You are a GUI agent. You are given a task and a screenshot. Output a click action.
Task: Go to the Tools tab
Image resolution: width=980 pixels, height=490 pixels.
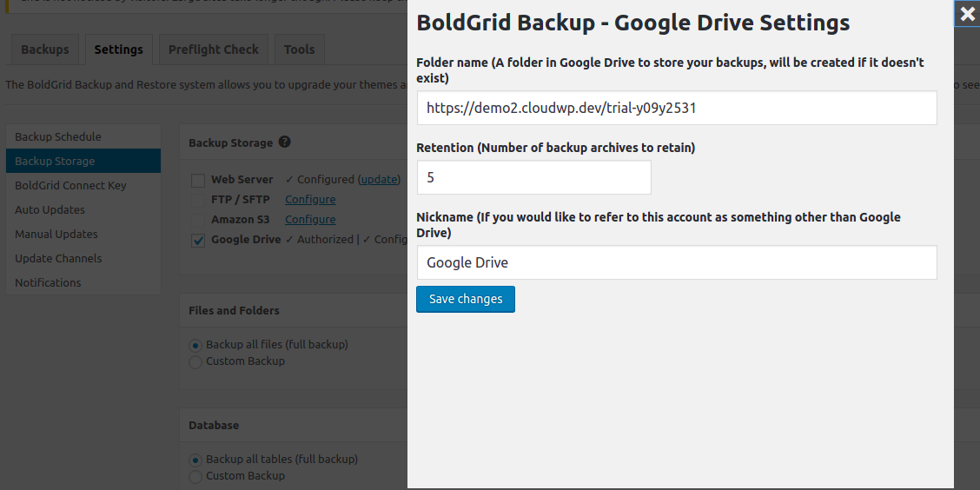point(299,50)
